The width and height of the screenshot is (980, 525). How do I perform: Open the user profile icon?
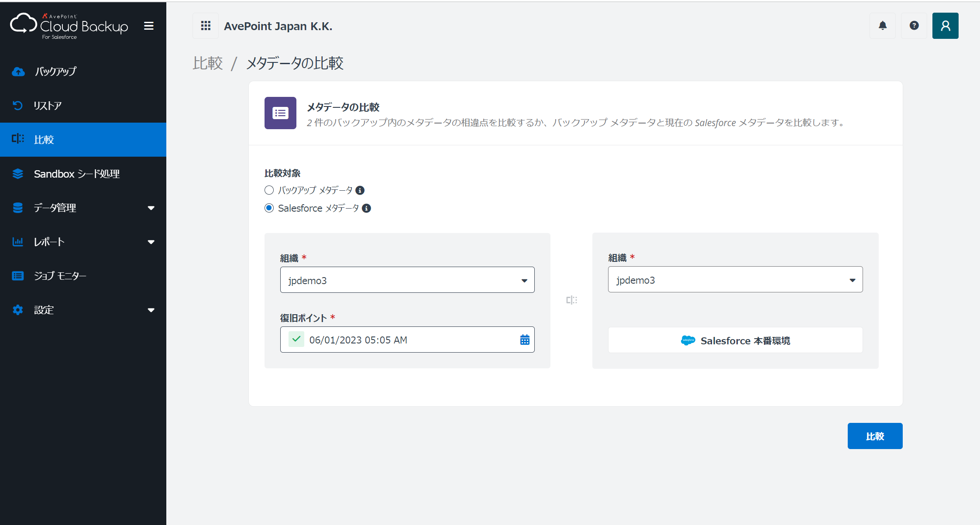(946, 26)
